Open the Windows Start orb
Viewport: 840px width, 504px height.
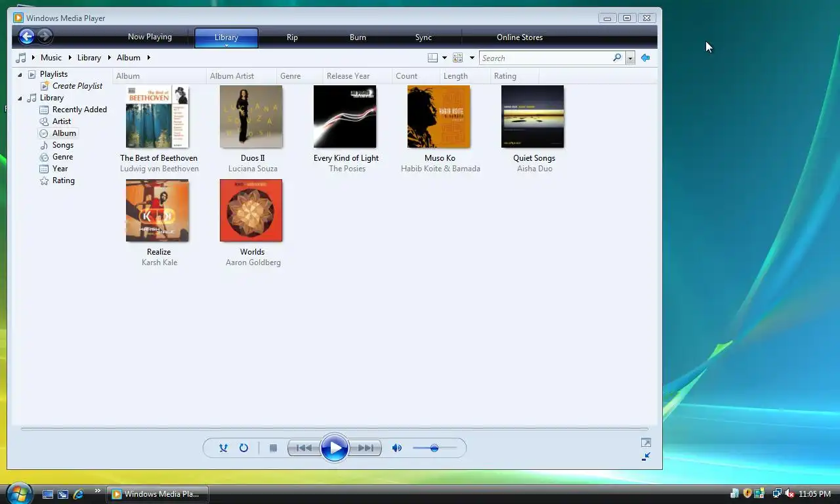click(x=18, y=493)
